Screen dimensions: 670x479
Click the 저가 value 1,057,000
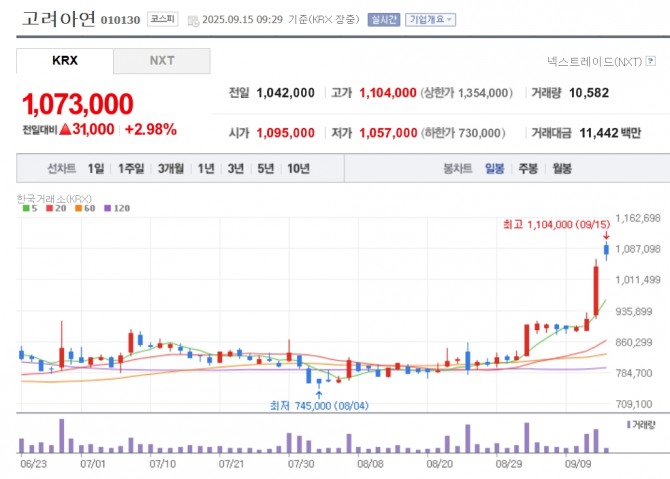coord(388,133)
